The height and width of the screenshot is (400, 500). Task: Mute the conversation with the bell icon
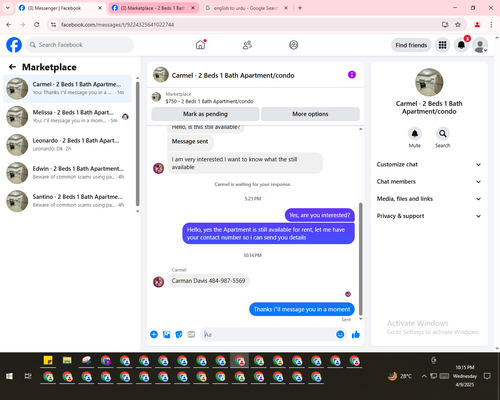pyautogui.click(x=415, y=134)
